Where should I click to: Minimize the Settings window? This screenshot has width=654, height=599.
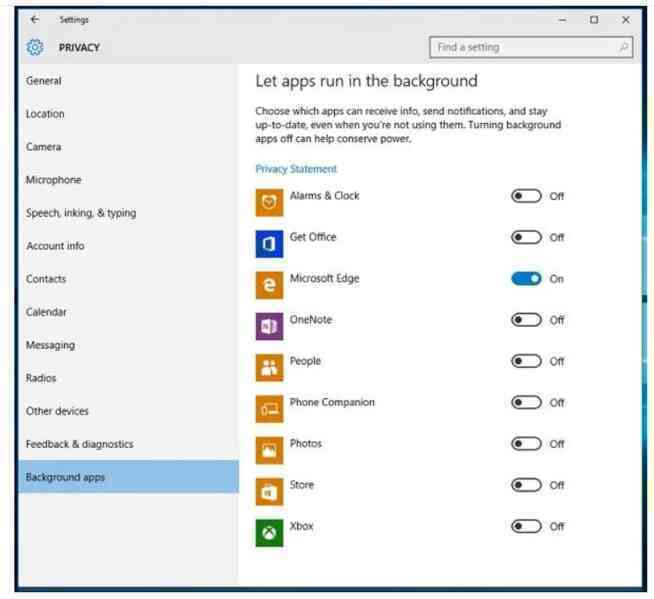[x=562, y=20]
